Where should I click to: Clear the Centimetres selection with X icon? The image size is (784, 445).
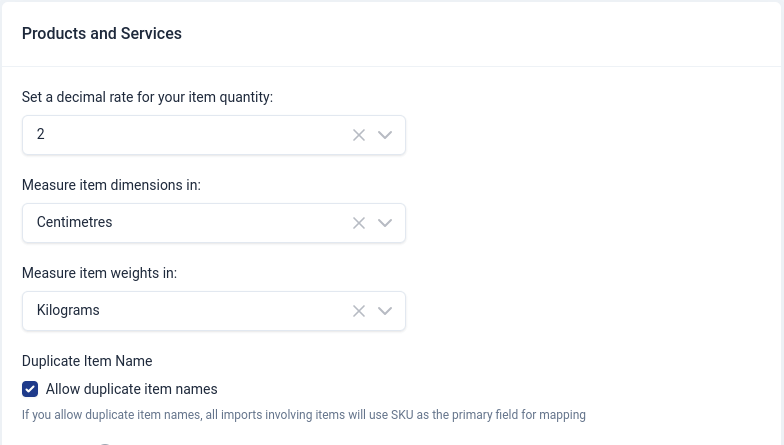(x=359, y=223)
